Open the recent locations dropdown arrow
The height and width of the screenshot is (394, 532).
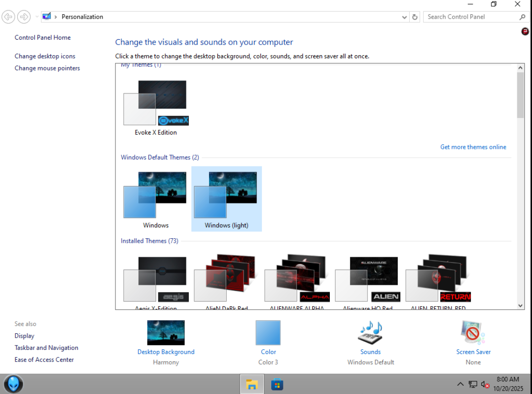[x=37, y=17]
